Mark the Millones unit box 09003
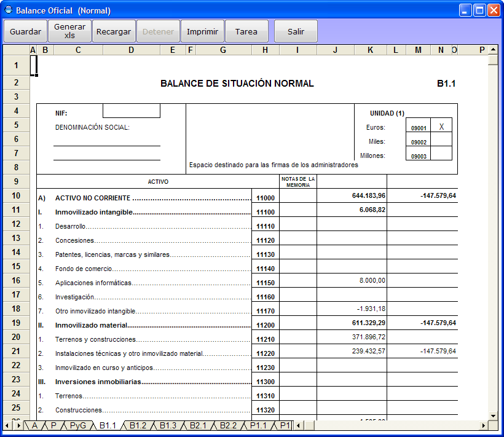The image size is (504, 437). [441, 153]
